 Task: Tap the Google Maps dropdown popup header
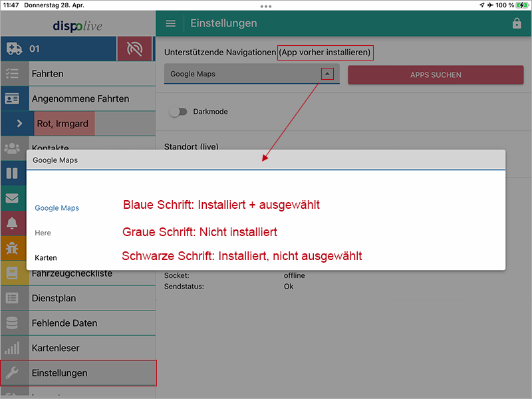click(x=266, y=160)
